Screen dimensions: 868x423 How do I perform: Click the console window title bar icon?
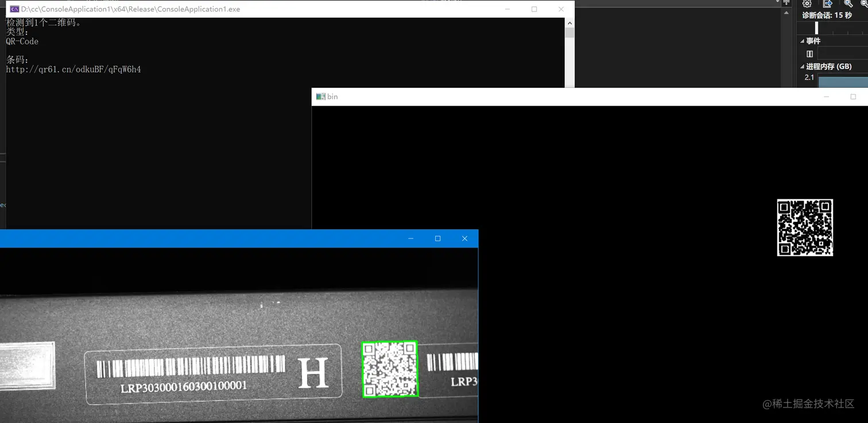(15, 9)
